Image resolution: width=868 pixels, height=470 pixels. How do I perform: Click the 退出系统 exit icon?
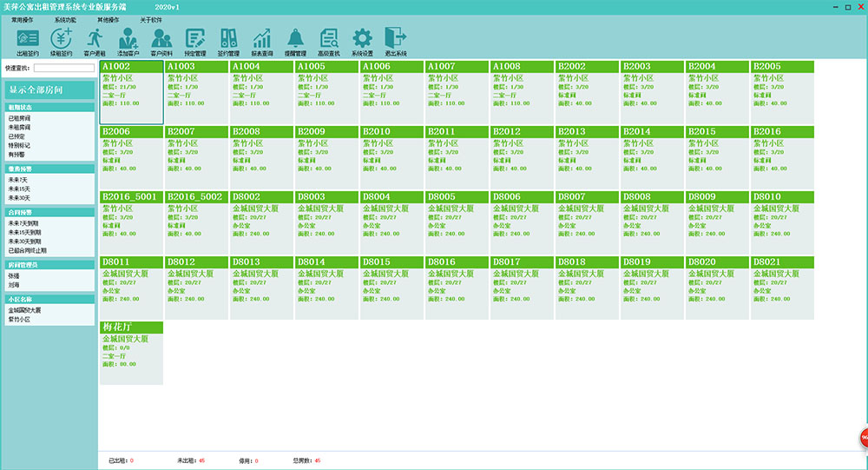396,41
